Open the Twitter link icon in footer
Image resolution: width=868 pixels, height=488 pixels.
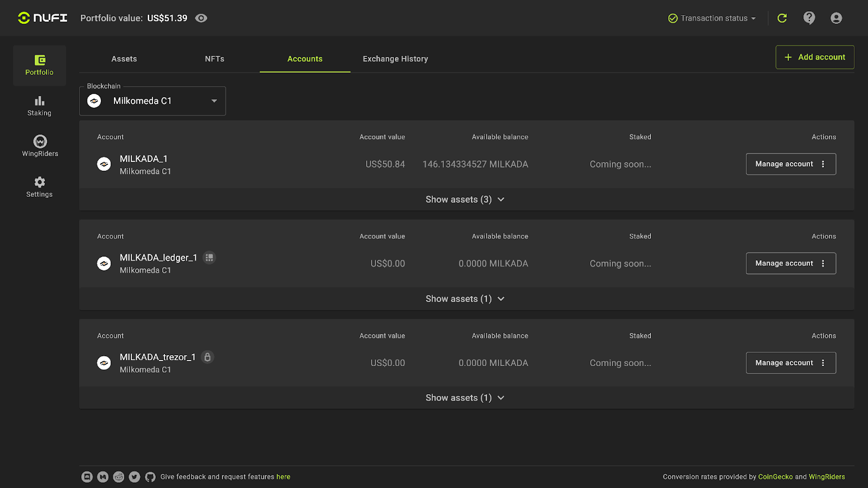135,477
